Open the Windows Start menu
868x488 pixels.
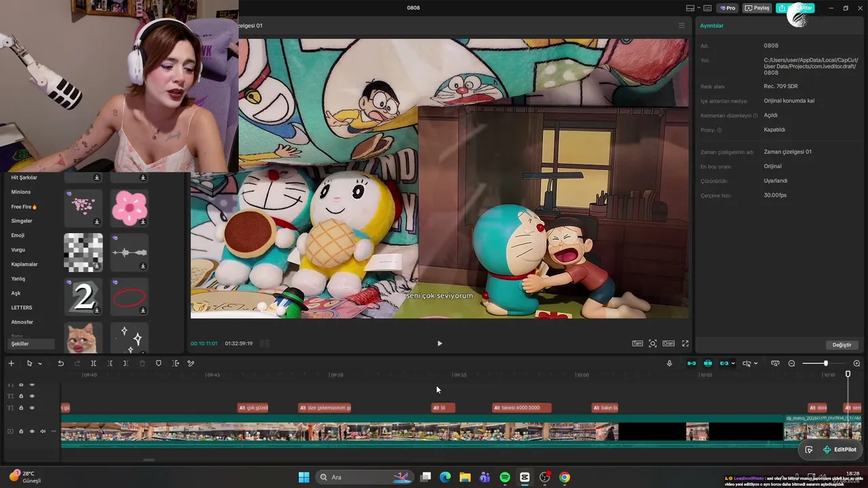click(x=304, y=478)
